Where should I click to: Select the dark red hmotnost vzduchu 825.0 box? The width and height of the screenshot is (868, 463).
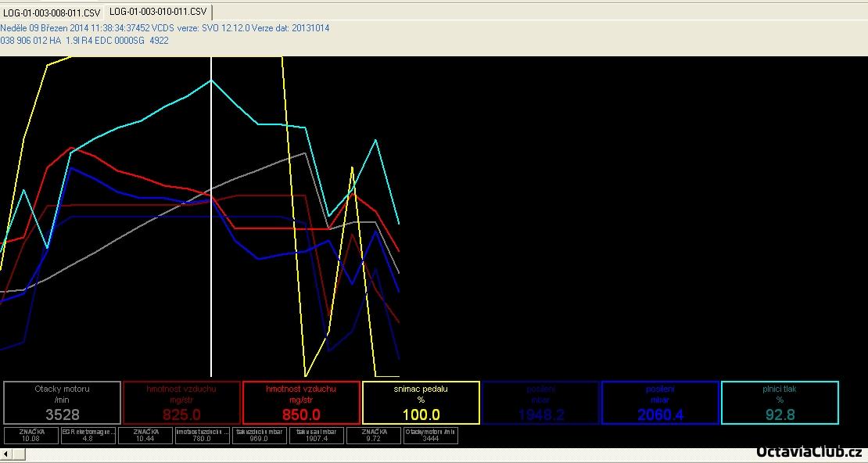pyautogui.click(x=181, y=403)
